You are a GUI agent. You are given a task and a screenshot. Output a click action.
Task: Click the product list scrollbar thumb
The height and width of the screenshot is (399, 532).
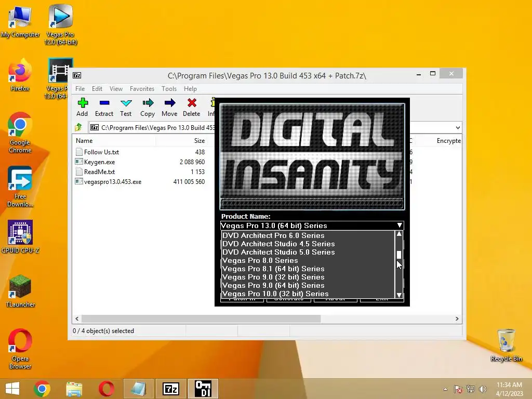[399, 255]
